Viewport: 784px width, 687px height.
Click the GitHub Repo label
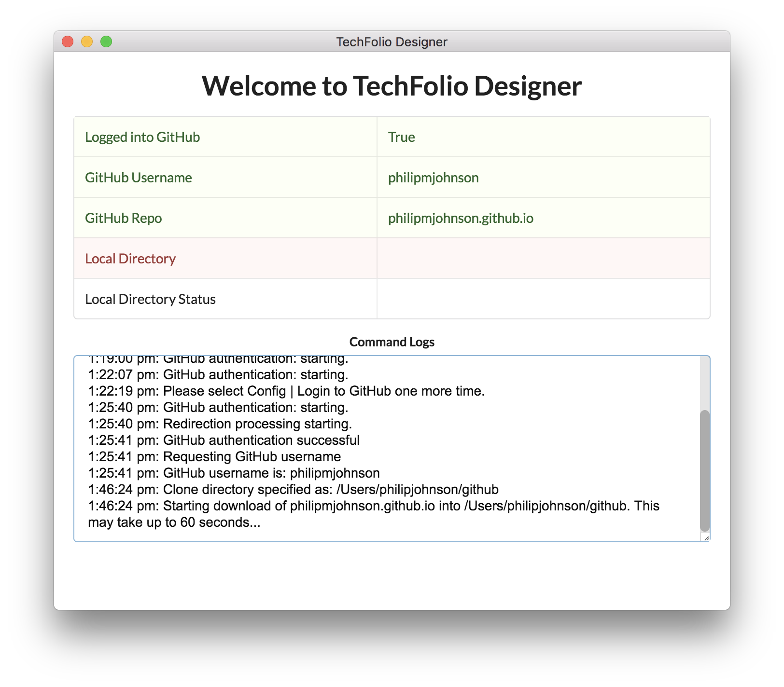123,218
